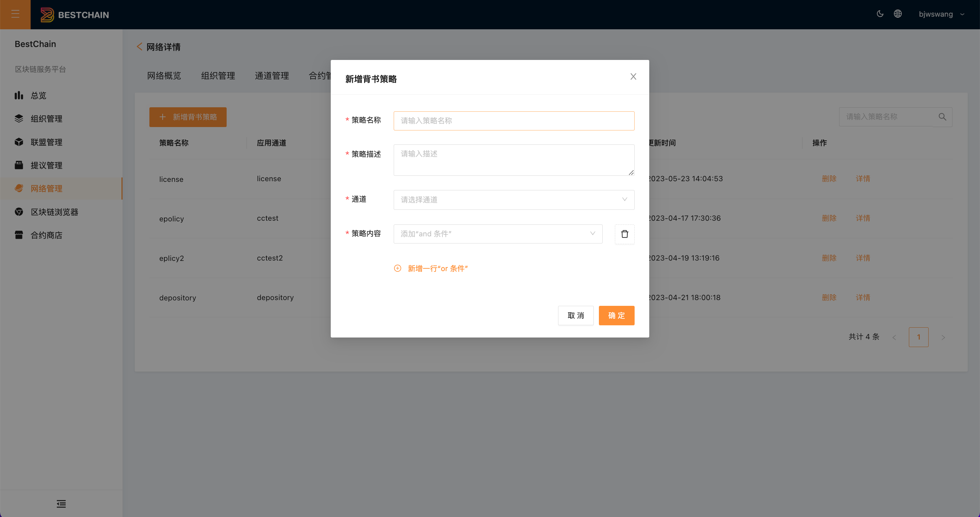
Task: Click the 组织管理 layers icon in sidebar
Action: pos(19,119)
